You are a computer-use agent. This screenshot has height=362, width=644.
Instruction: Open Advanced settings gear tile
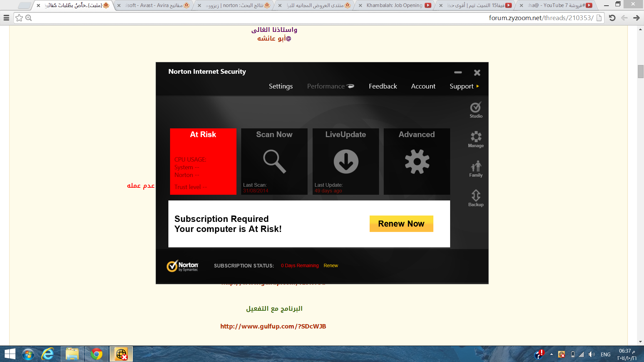[417, 162]
